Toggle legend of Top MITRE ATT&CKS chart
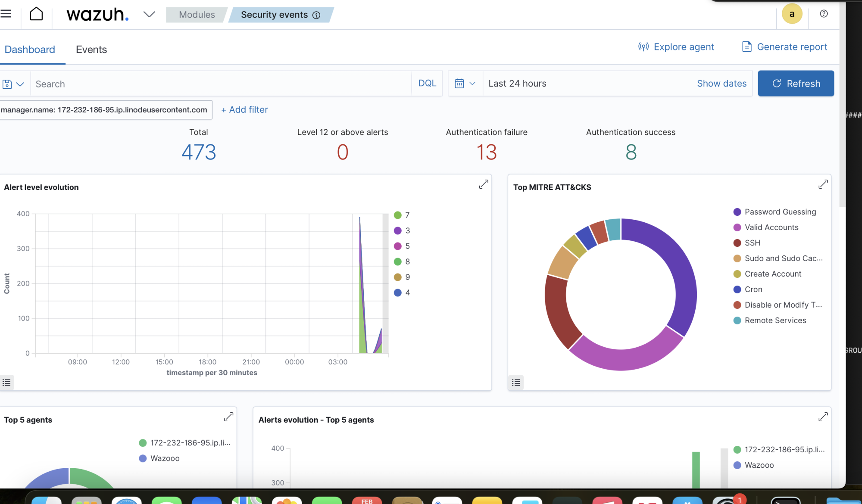The width and height of the screenshot is (862, 504). tap(515, 382)
